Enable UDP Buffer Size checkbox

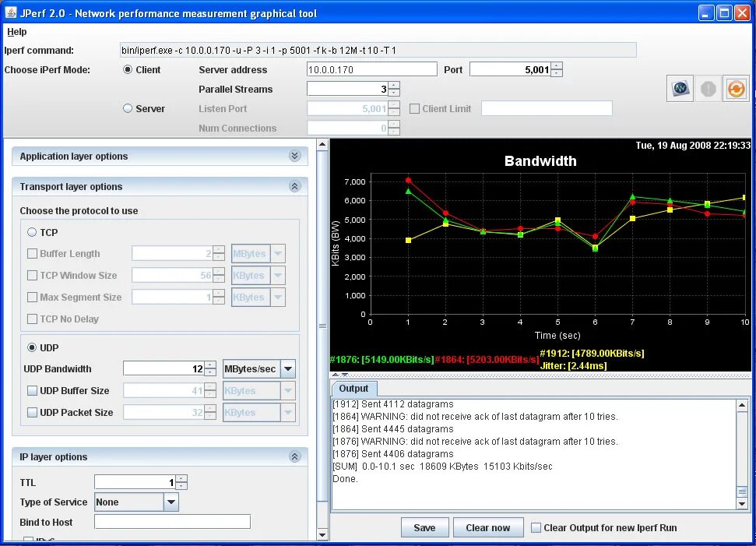coord(32,391)
